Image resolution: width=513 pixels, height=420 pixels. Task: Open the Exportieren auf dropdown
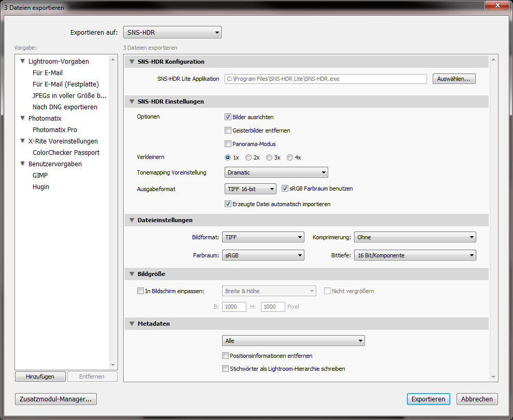point(172,33)
